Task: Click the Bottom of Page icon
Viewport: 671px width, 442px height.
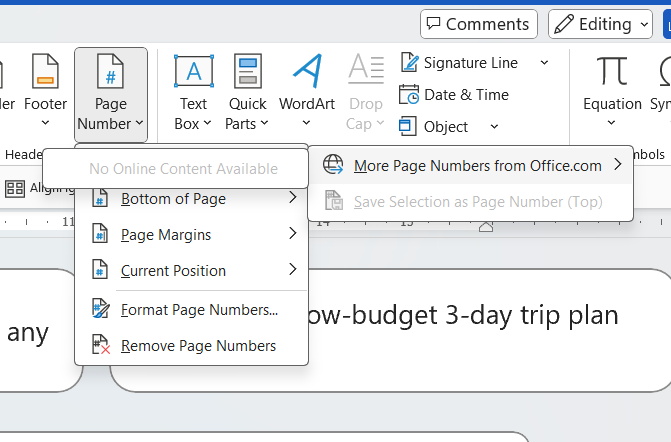Action: (x=100, y=199)
